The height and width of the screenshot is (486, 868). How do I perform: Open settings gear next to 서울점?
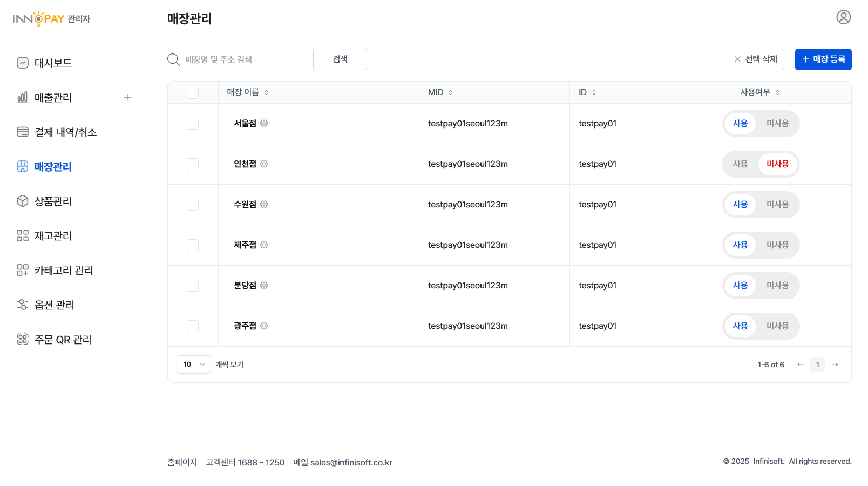click(x=264, y=124)
